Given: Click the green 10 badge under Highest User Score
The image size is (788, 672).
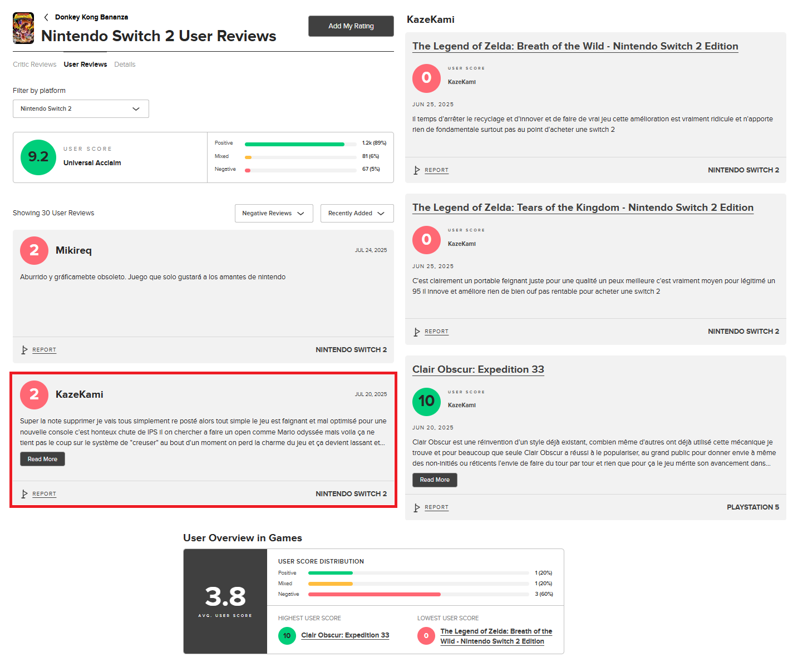Looking at the screenshot, I should (x=287, y=636).
